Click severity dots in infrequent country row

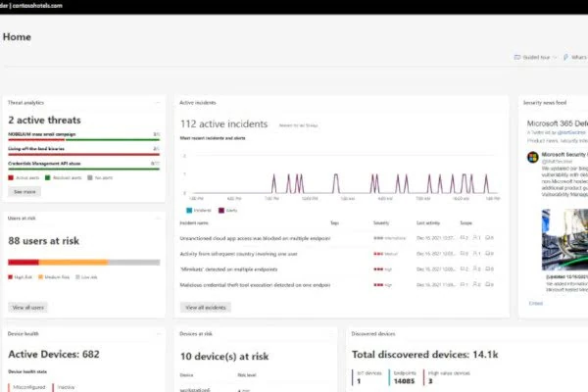(378, 254)
